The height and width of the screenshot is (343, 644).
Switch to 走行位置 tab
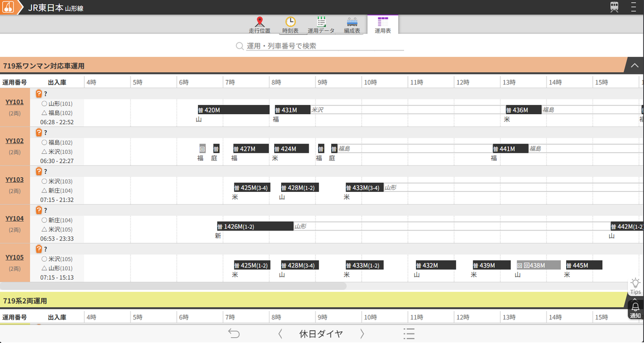pos(260,26)
